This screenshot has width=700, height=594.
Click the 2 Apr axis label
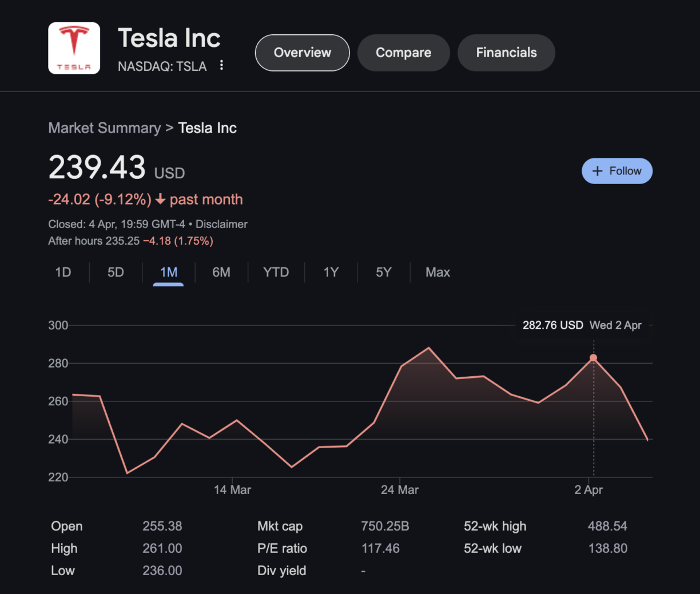point(588,489)
